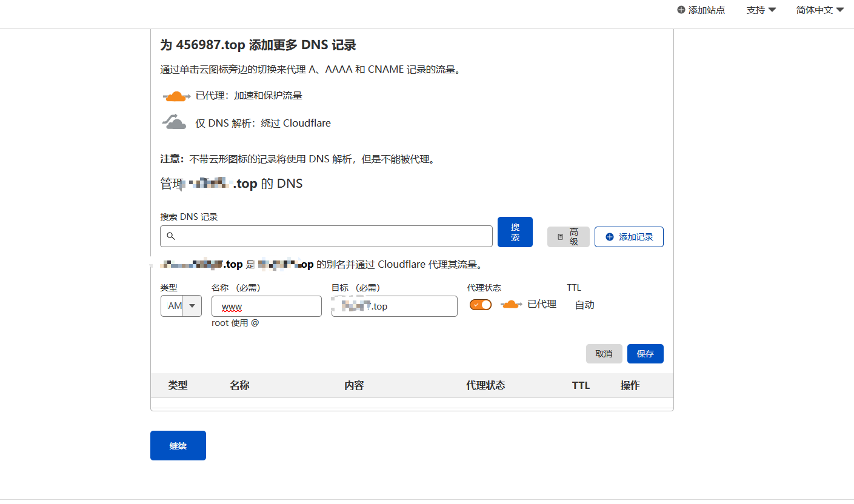Click the 代理状态 table column header
The image size is (854, 504).
485,385
